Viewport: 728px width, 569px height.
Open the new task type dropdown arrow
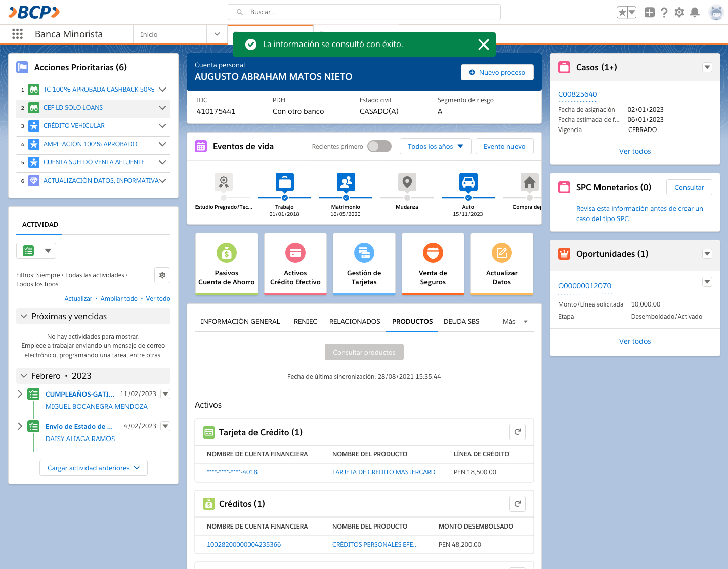(x=48, y=251)
